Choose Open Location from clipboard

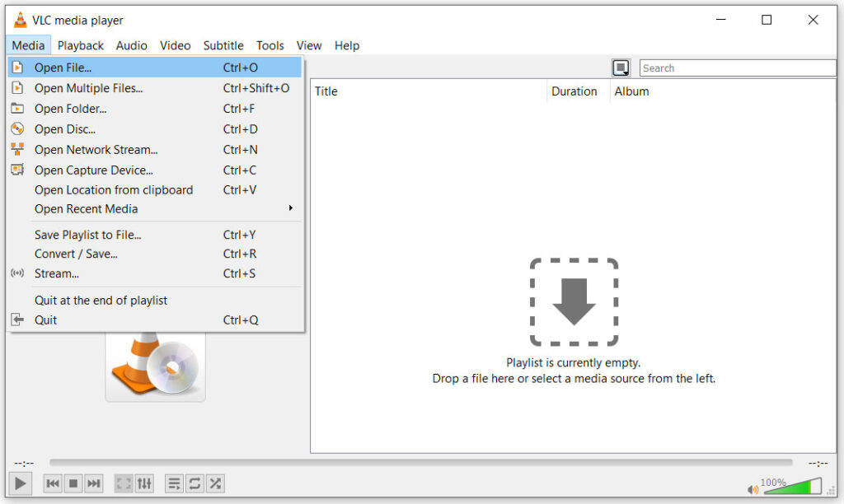(155, 190)
